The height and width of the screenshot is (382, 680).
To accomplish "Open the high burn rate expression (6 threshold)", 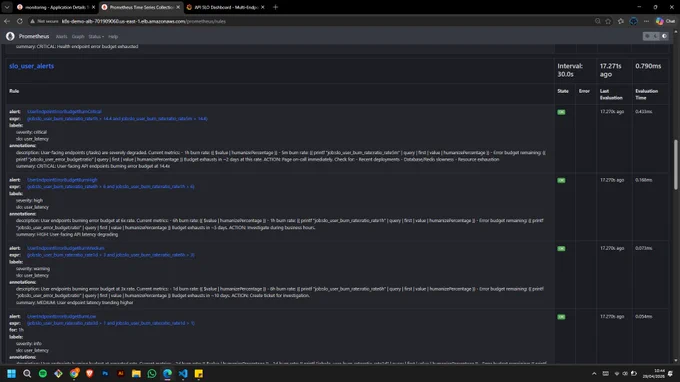I will coord(111,186).
